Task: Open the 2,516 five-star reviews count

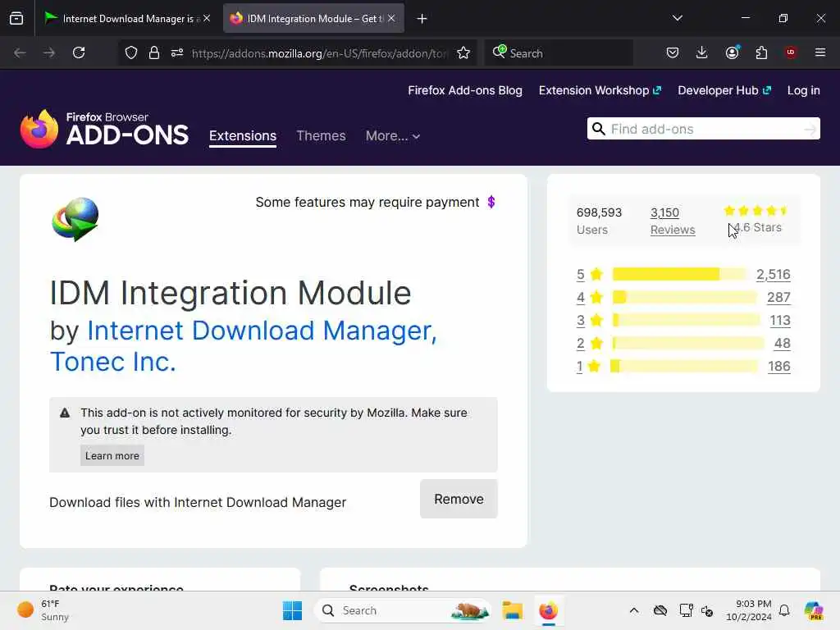Action: (773, 274)
